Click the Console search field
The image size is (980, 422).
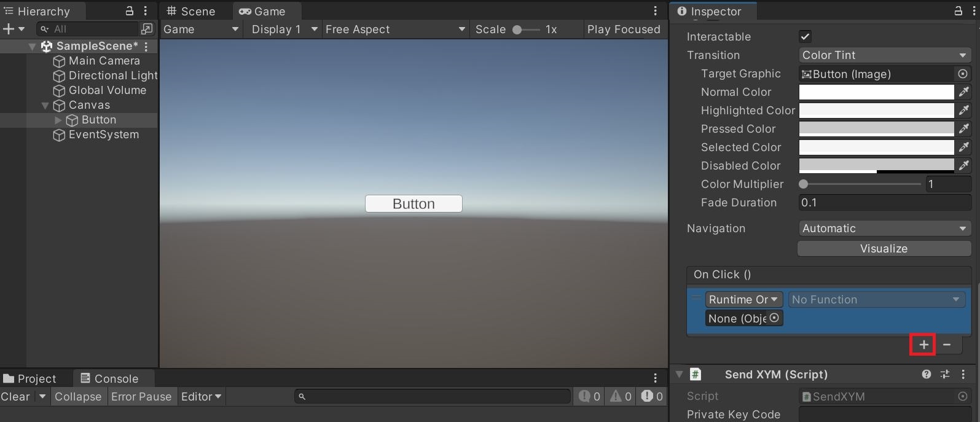point(433,397)
